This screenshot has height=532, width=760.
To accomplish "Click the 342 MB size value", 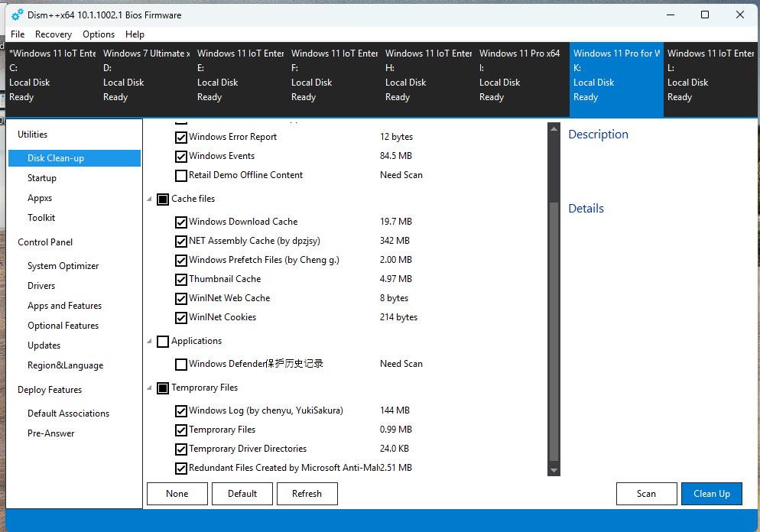I will pos(395,241).
